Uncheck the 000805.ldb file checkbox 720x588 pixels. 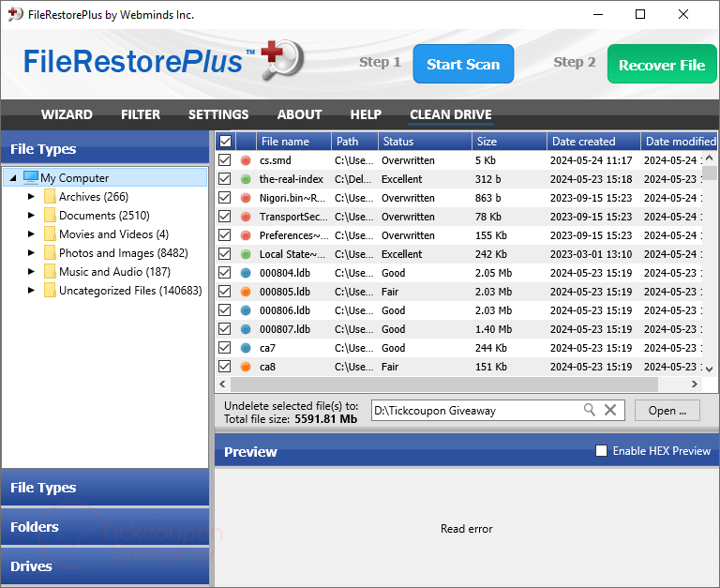(x=225, y=292)
